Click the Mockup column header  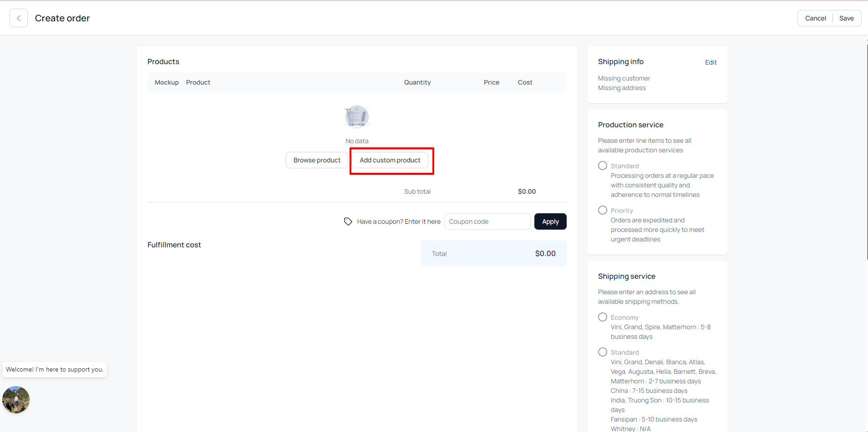click(x=167, y=82)
